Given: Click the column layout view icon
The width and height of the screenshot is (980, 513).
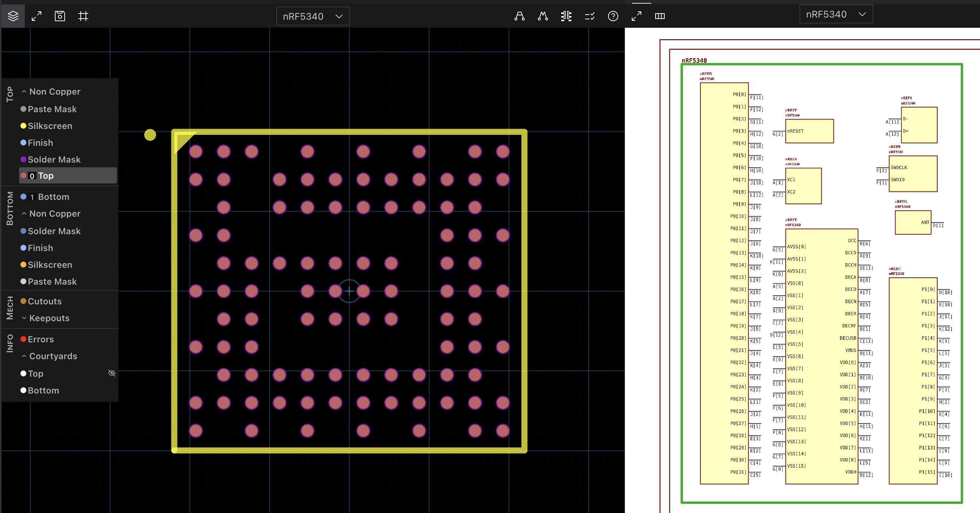Looking at the screenshot, I should pyautogui.click(x=660, y=16).
